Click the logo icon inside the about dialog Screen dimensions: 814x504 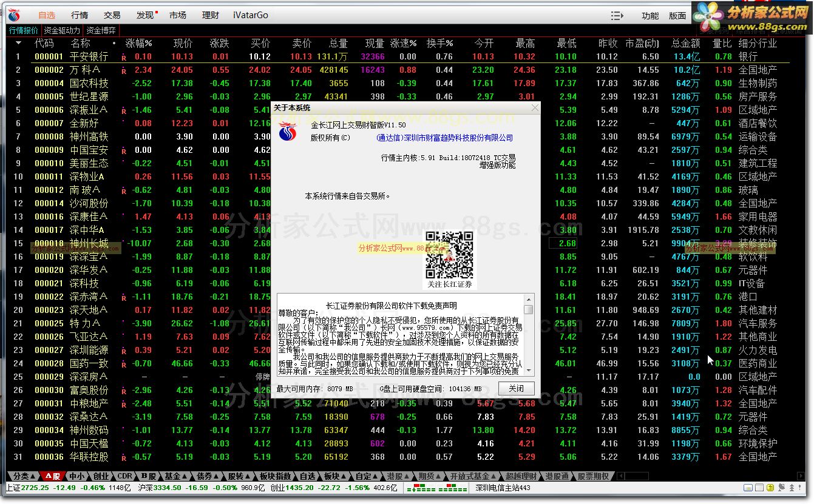click(x=289, y=131)
